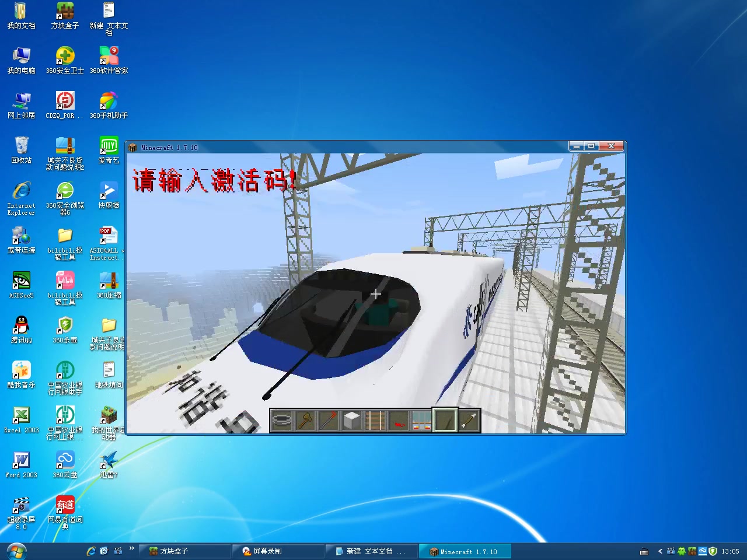Open the 腾讯QQ desktop icon
Screen dimensions: 747x560
21,330
